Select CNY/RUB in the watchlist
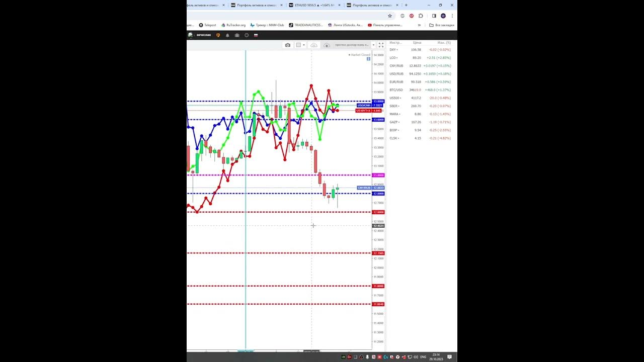The image size is (644, 362). [421, 66]
